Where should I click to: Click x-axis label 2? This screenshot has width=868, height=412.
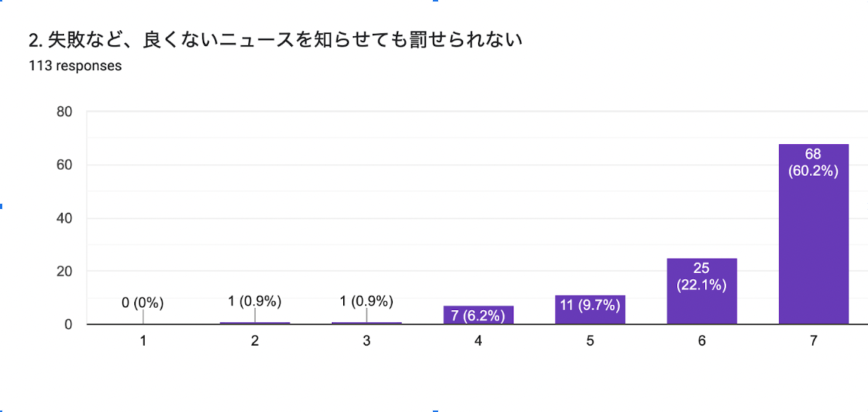255,341
